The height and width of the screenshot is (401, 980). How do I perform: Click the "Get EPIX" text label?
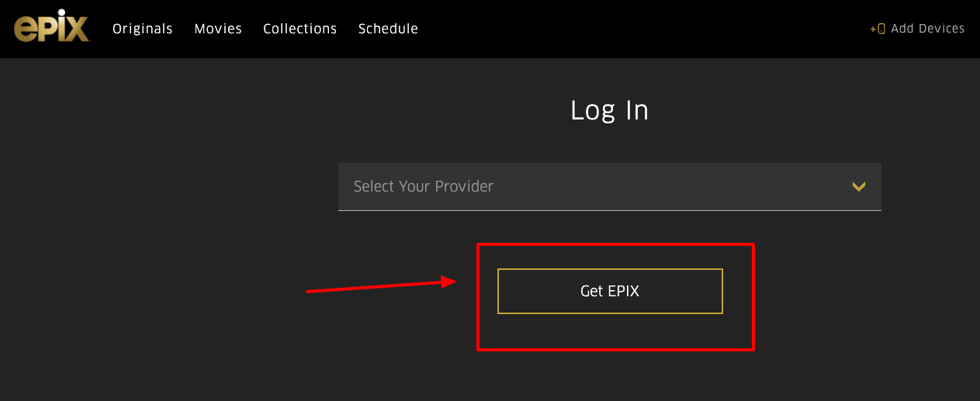pos(610,292)
